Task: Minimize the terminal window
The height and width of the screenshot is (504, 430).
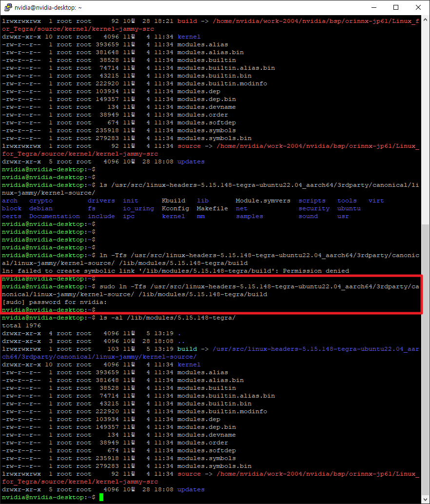Action: [x=374, y=7]
